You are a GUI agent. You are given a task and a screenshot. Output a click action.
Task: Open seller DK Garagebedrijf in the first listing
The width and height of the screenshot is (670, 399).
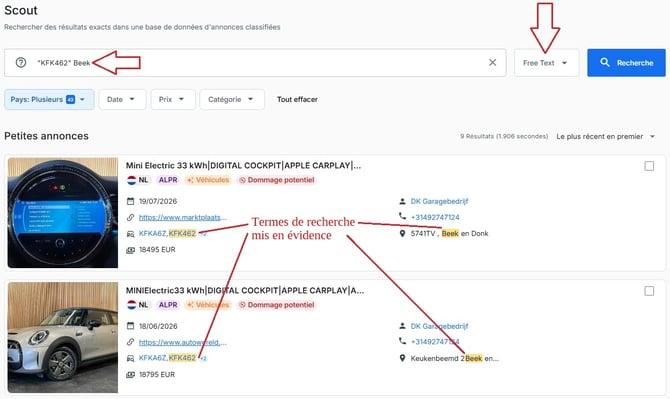point(439,201)
